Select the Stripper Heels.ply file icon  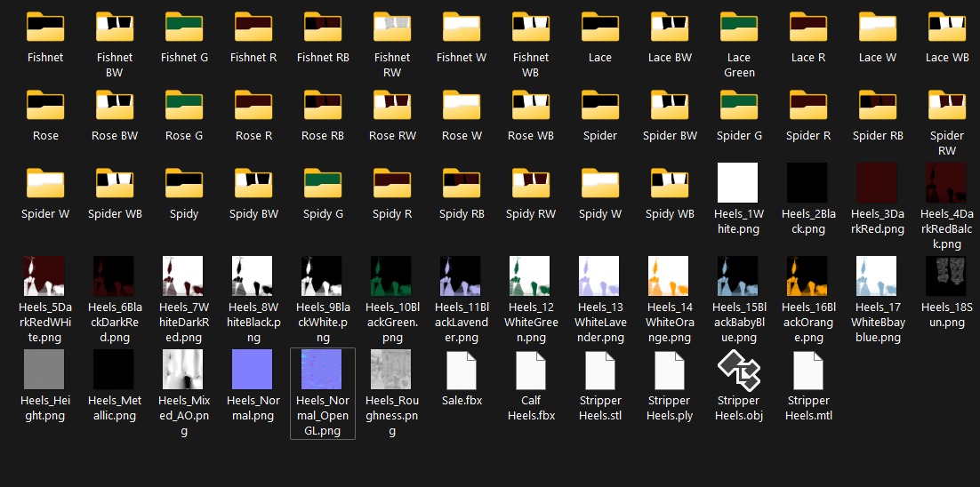tap(670, 370)
